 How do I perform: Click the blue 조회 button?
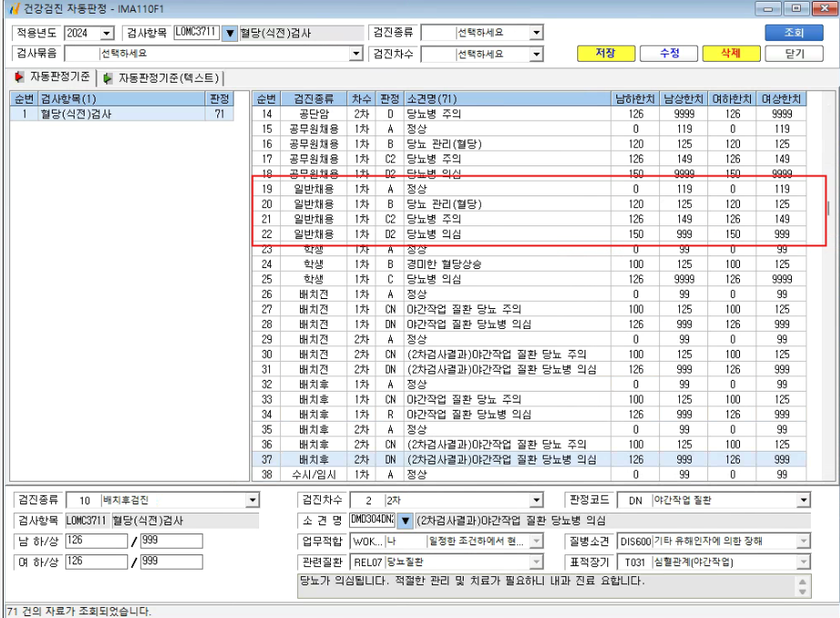click(x=794, y=33)
